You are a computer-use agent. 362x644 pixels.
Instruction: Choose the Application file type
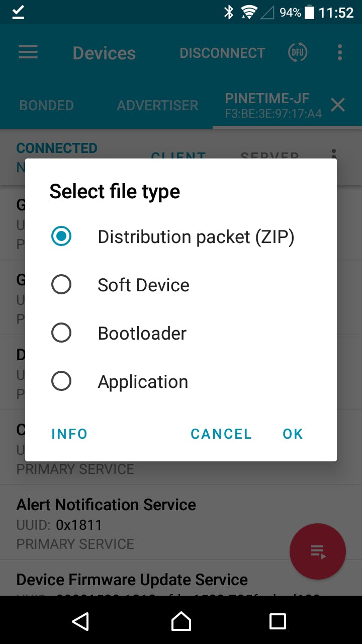61,381
